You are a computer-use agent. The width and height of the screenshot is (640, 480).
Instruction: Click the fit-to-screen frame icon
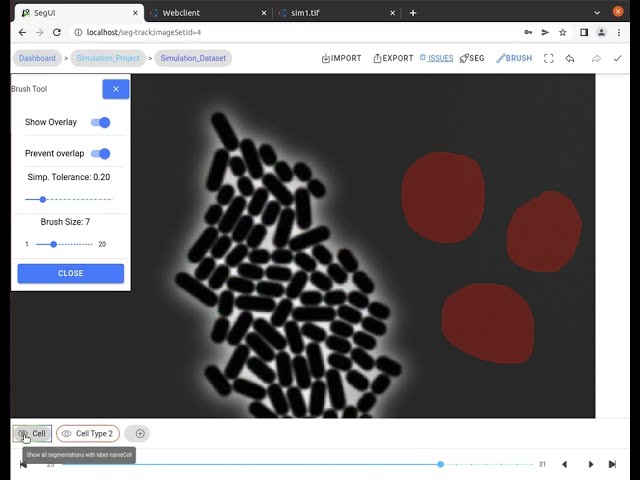(x=549, y=58)
